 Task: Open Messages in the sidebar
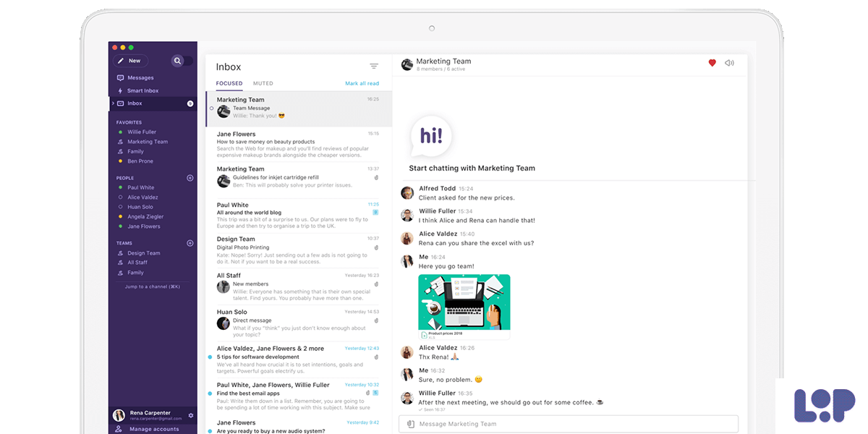pos(140,78)
